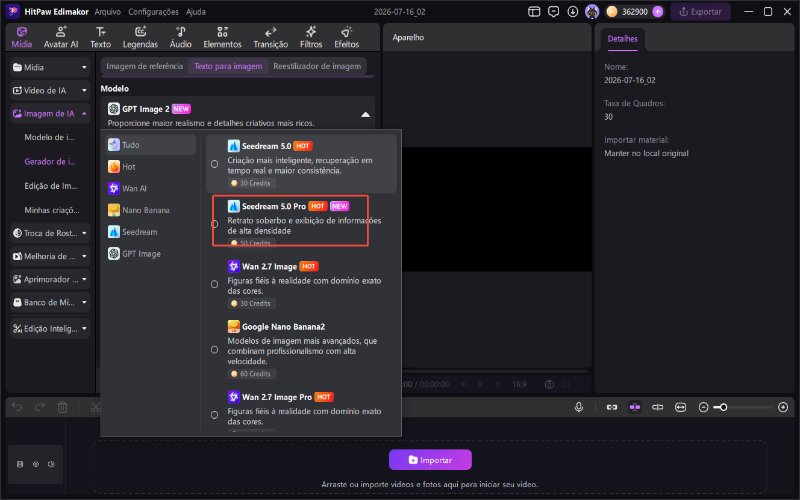Click the timeline zoom slider handle
This screenshot has height=500, width=800.
tap(723, 407)
